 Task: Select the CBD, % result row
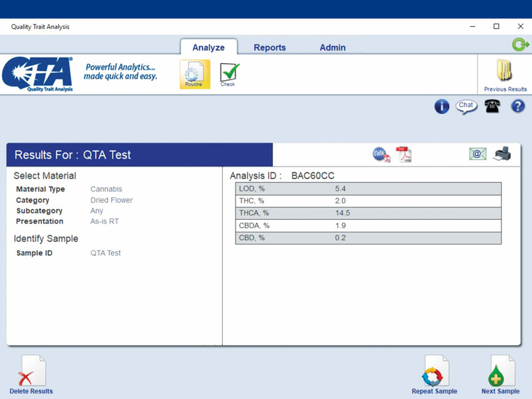(368, 238)
